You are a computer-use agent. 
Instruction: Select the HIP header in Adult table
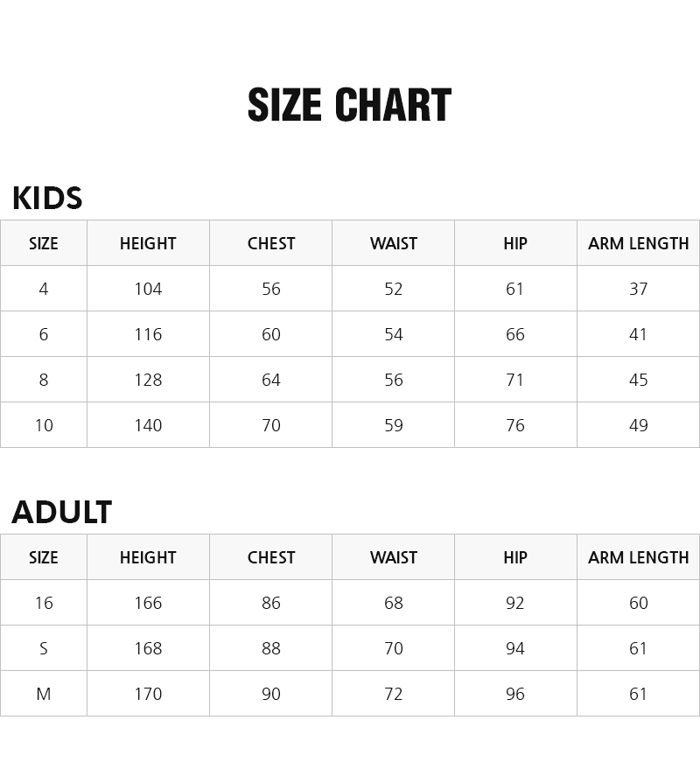[515, 557]
